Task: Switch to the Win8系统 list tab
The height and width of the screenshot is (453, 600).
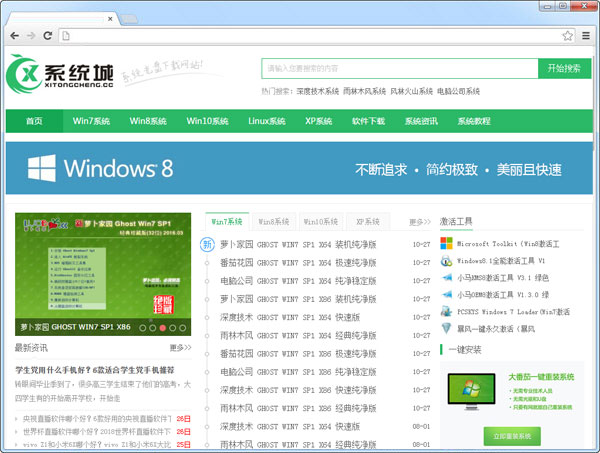Action: click(x=274, y=222)
